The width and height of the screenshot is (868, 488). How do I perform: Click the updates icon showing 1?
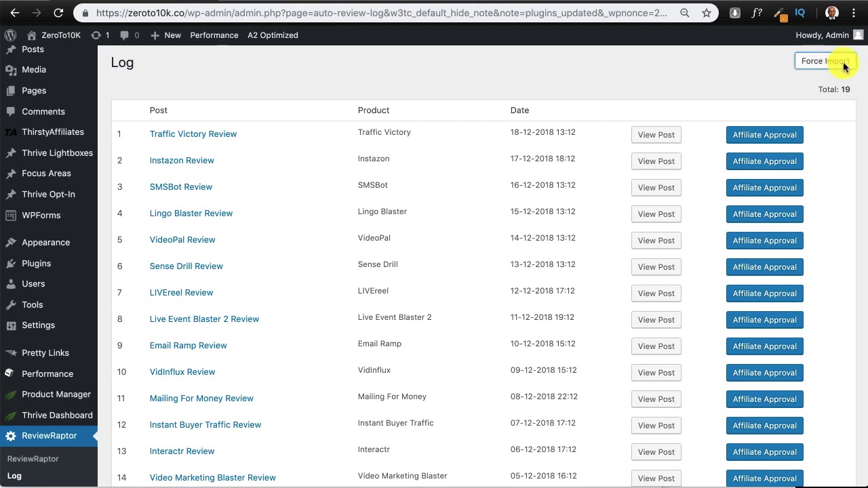click(100, 35)
